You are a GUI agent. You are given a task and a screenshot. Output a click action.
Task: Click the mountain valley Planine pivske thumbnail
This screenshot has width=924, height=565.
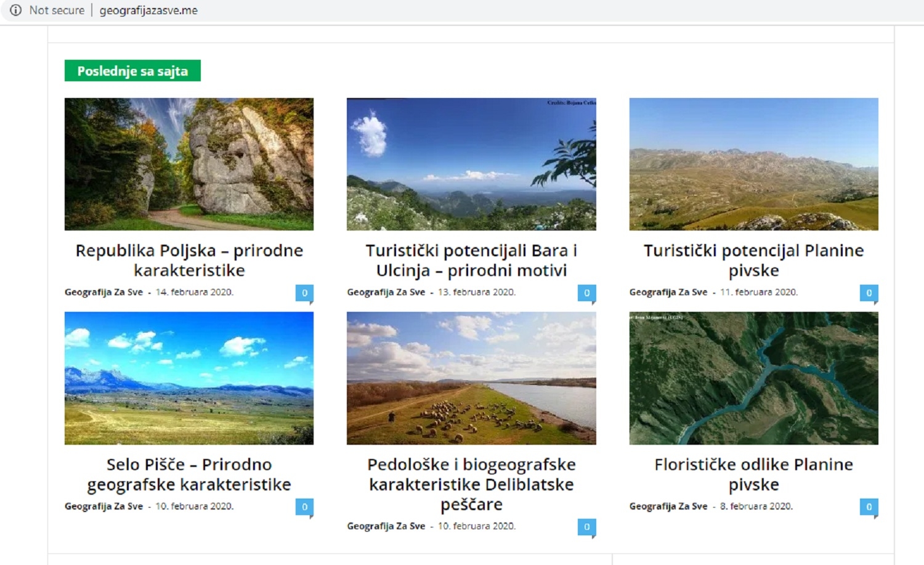click(753, 164)
